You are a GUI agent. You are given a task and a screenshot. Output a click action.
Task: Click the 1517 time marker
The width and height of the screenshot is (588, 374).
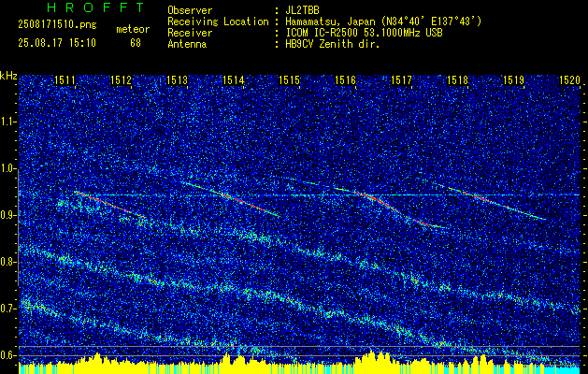point(402,79)
